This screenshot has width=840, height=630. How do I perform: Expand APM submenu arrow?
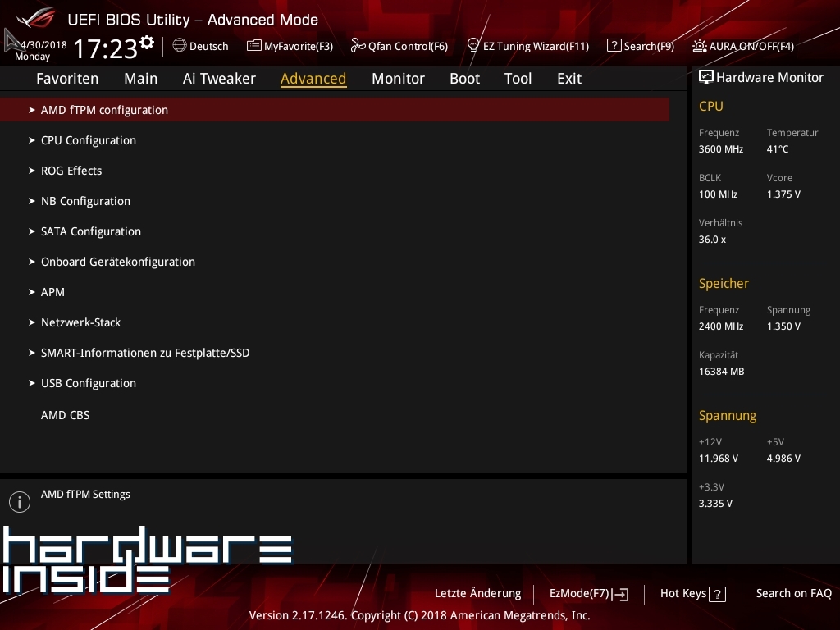point(32,292)
